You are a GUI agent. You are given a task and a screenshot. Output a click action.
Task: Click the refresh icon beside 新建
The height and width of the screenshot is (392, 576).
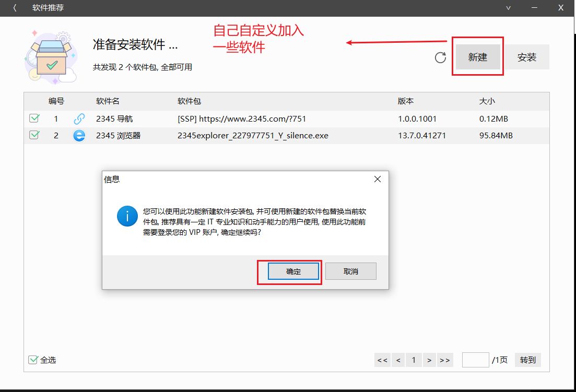coord(440,57)
